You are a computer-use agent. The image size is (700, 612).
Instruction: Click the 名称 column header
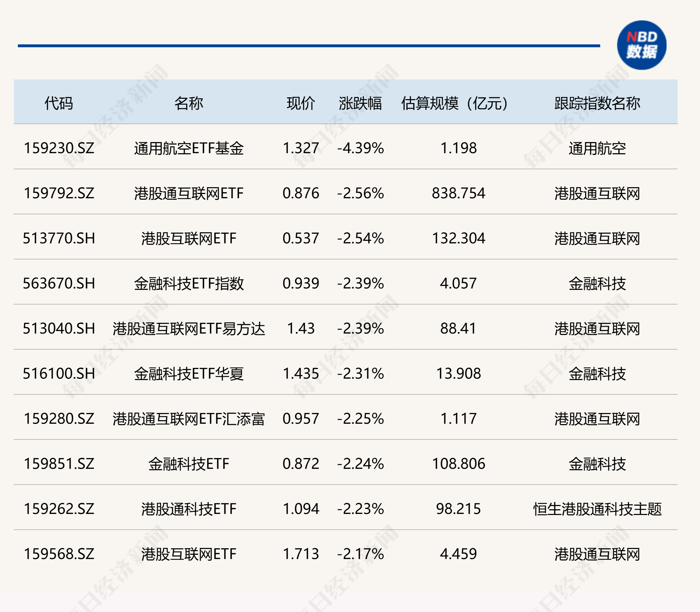pos(189,103)
